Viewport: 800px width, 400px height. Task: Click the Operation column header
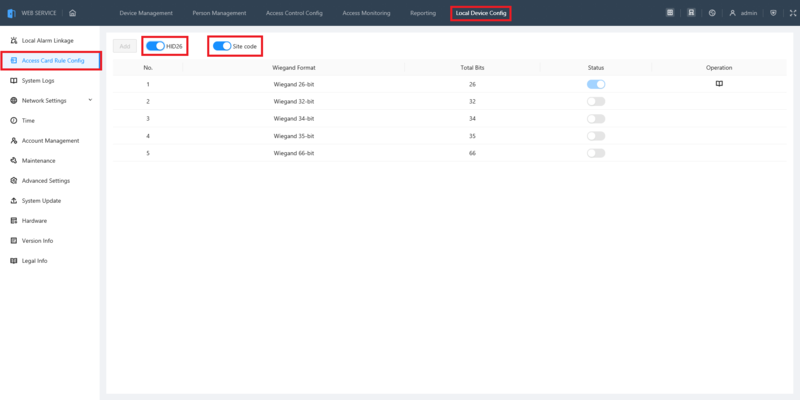719,67
